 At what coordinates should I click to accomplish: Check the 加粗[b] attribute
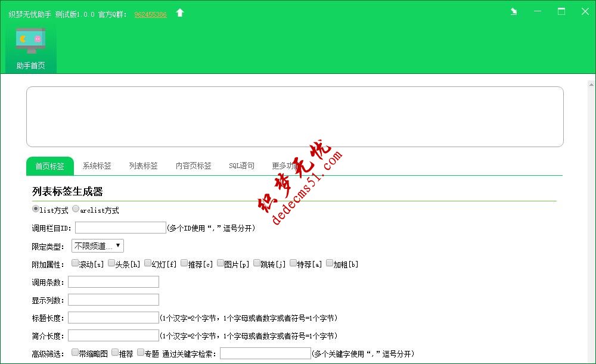tap(329, 262)
